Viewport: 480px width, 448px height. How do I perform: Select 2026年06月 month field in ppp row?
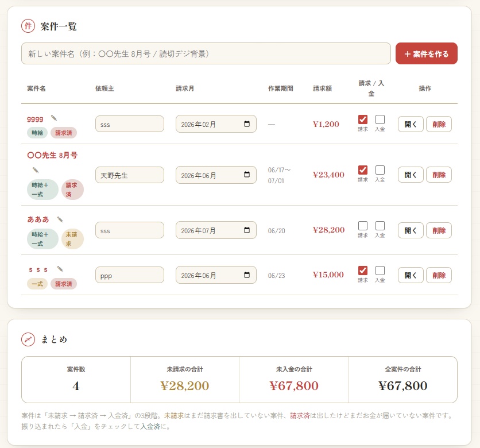[x=216, y=275]
